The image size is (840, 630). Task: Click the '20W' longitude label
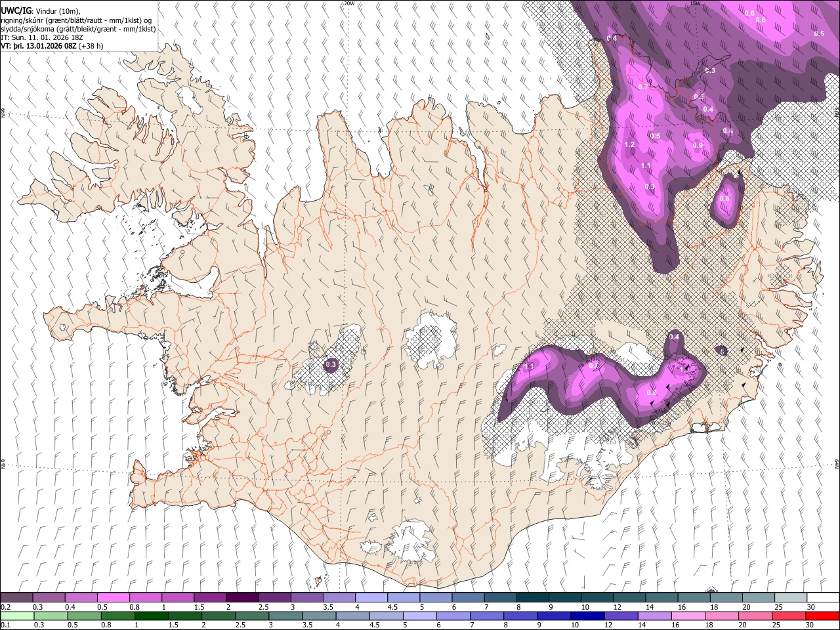coord(349,3)
